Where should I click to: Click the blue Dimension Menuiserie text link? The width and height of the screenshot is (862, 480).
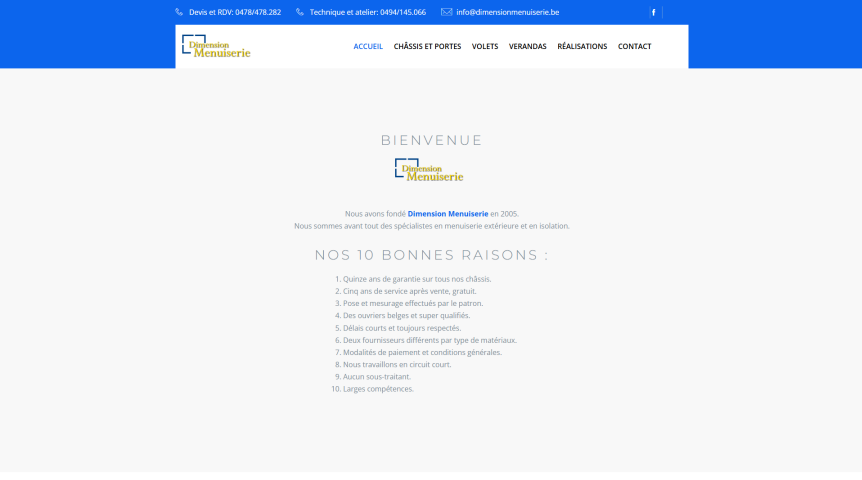[x=448, y=214]
